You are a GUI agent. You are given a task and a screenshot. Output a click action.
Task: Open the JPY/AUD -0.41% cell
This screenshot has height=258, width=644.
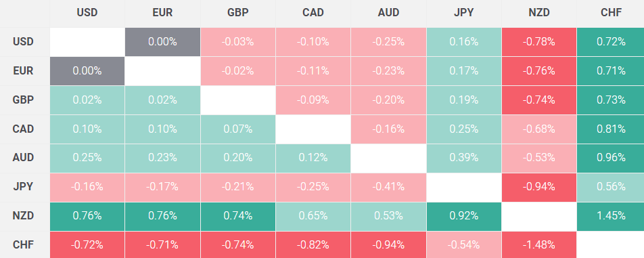click(388, 188)
